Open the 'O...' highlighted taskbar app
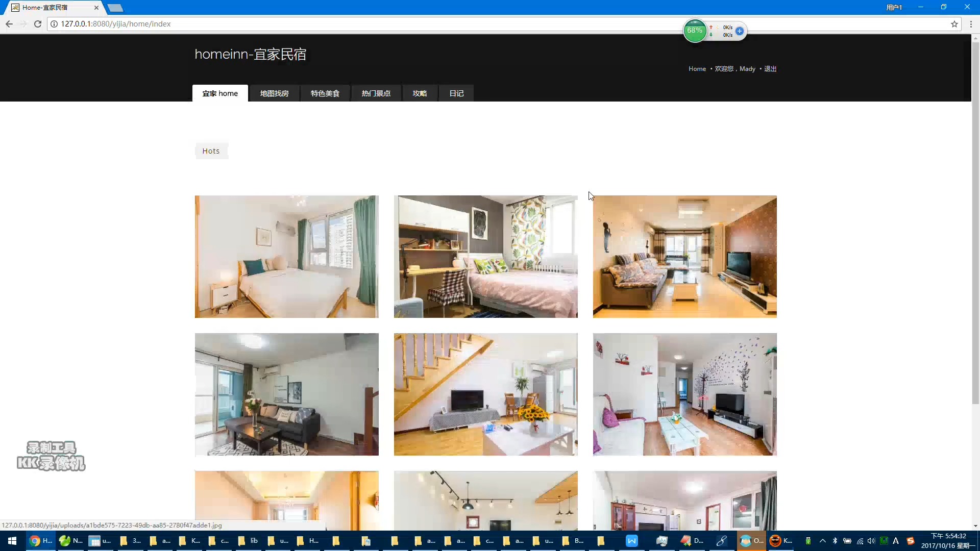 point(751,541)
